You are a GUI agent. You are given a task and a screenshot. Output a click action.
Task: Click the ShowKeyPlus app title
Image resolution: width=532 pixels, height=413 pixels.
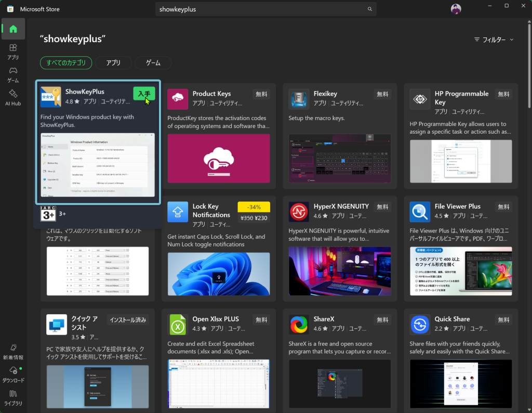pyautogui.click(x=85, y=92)
